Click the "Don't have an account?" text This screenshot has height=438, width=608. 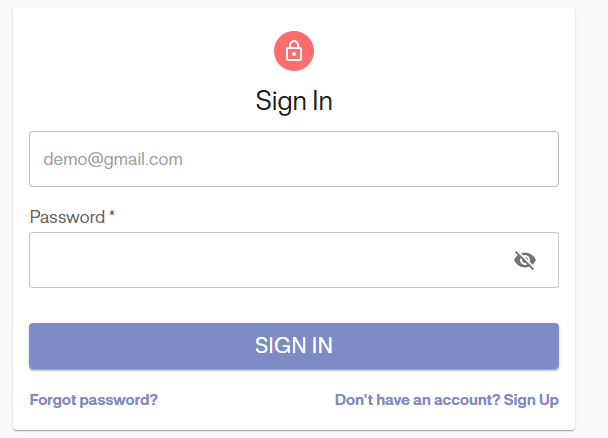417,400
